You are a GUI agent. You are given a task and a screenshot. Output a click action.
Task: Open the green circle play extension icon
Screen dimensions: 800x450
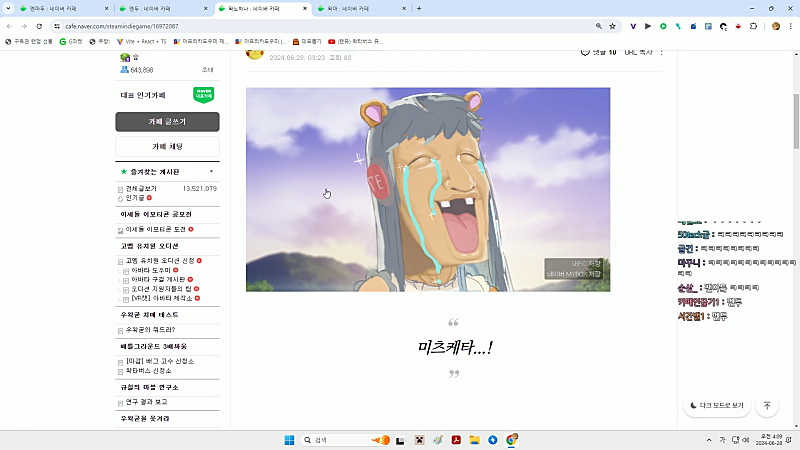click(x=663, y=26)
